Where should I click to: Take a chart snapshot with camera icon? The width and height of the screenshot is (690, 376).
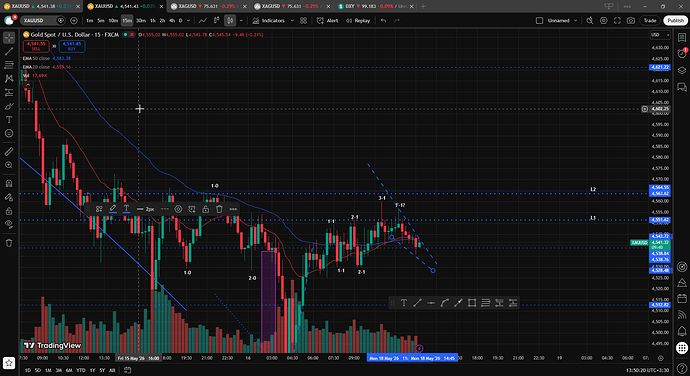pos(631,21)
